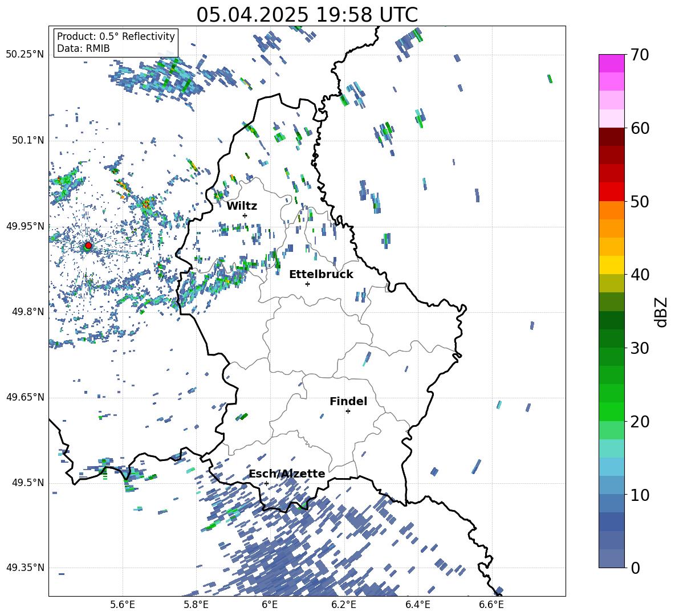This screenshot has height=616, width=675.
Task: Select the Ettelbruck city label
Action: pos(321,275)
